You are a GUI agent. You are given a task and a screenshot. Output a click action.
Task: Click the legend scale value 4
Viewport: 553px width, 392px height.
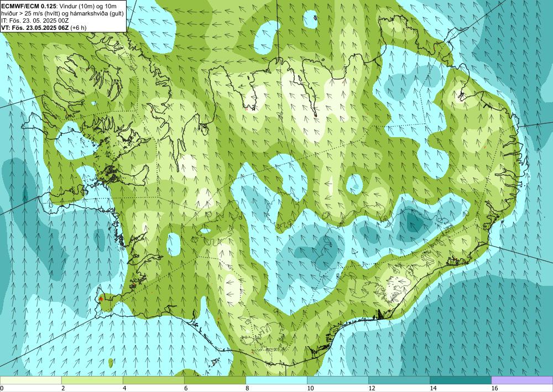pyautogui.click(x=124, y=388)
